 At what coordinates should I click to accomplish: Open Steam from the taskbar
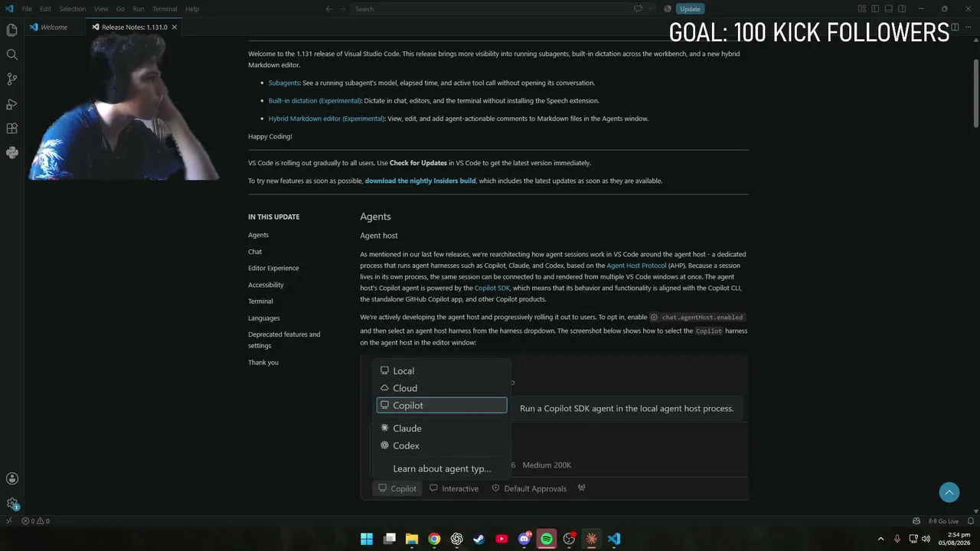[479, 539]
